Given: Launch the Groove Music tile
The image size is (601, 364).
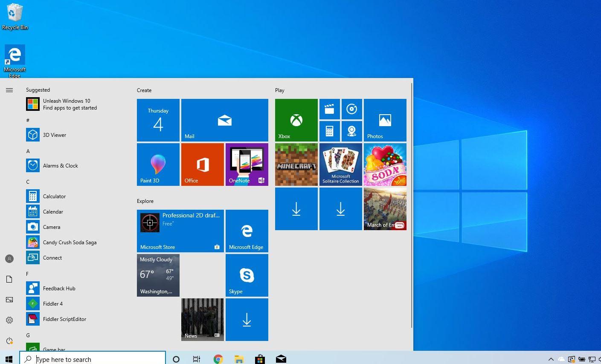Looking at the screenshot, I should point(352,109).
